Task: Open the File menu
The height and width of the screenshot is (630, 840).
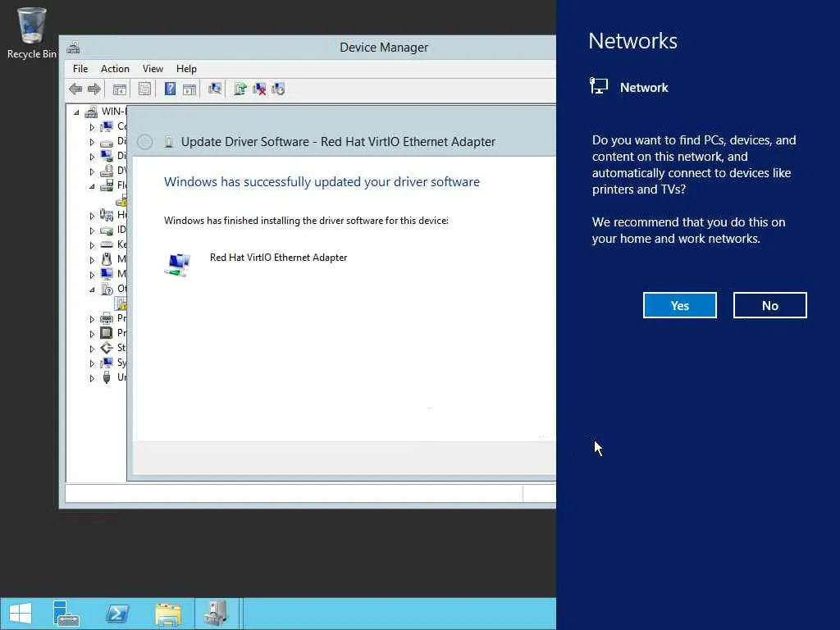Action: (x=80, y=69)
